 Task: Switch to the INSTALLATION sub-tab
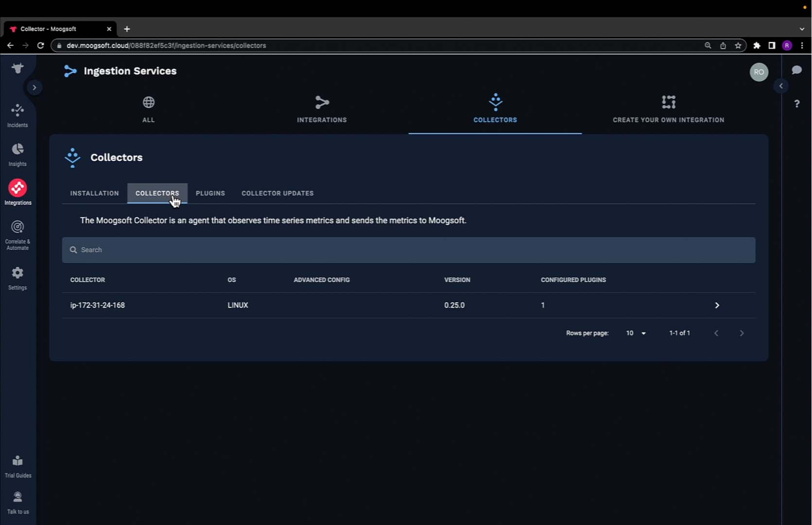coord(94,193)
